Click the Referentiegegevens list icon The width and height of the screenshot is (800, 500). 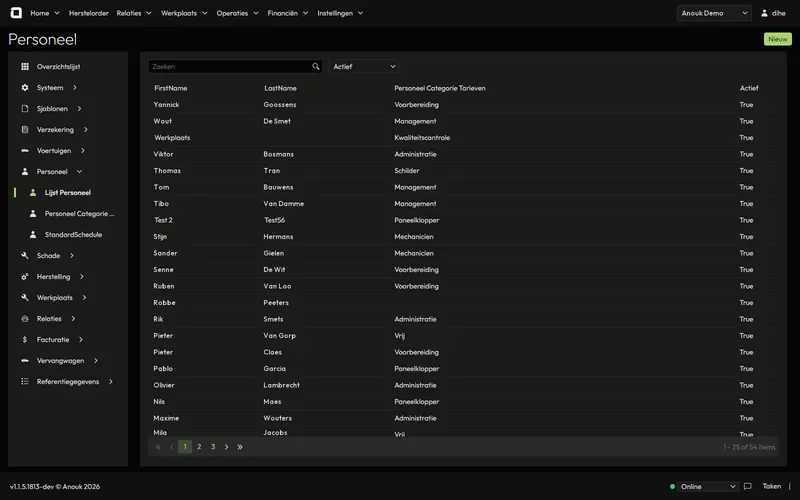(24, 381)
